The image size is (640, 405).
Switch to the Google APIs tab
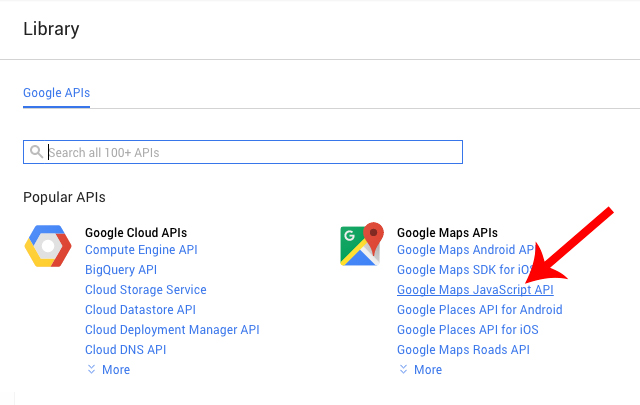56,93
